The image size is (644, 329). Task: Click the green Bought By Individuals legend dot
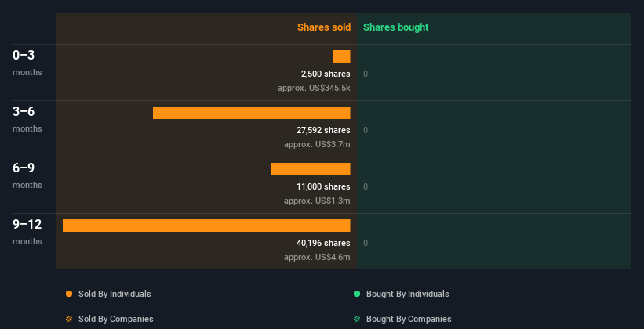click(x=357, y=294)
